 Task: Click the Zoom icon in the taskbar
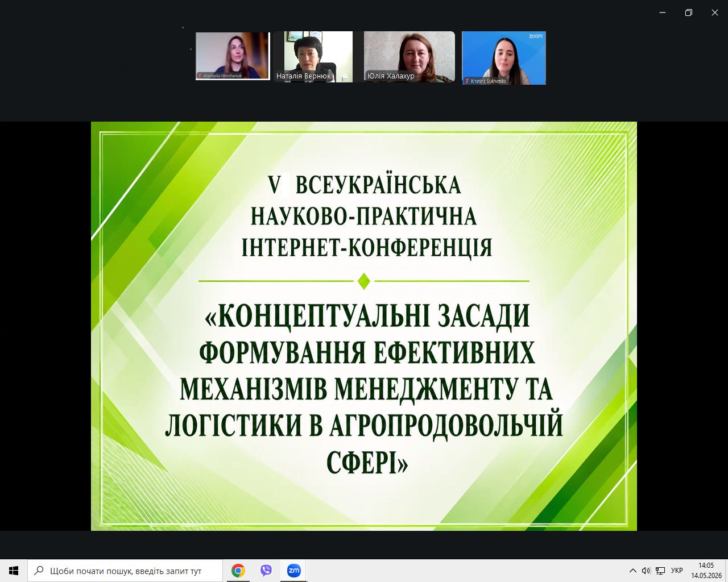(x=293, y=571)
